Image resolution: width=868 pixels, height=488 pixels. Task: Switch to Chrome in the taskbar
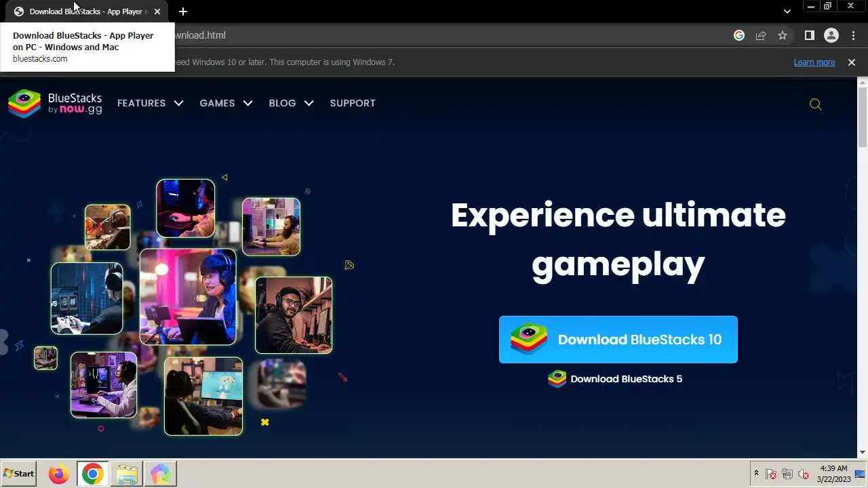point(92,474)
